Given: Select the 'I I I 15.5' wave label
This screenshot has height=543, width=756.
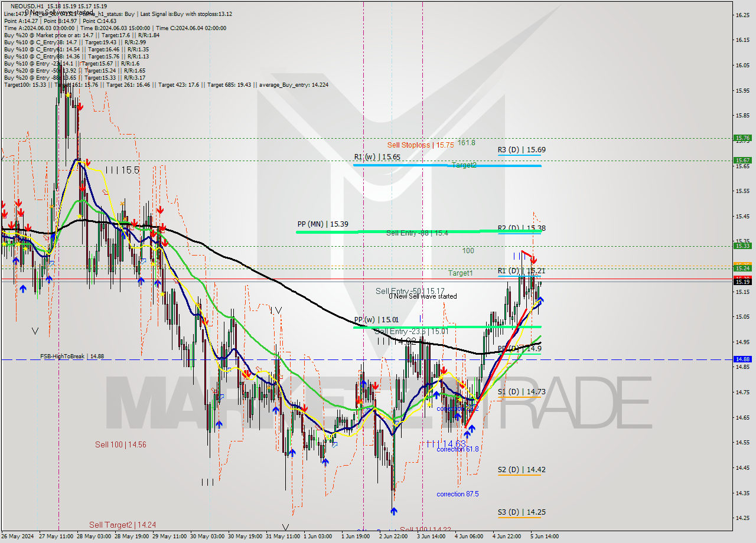Looking at the screenshot, I should coord(122,170).
